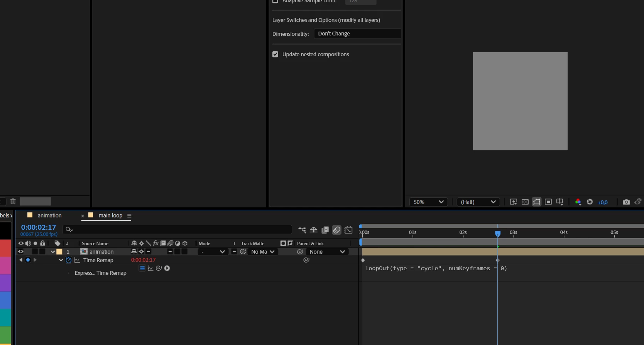Take a snapshot with the camera icon
644x345 pixels.
click(x=626, y=202)
